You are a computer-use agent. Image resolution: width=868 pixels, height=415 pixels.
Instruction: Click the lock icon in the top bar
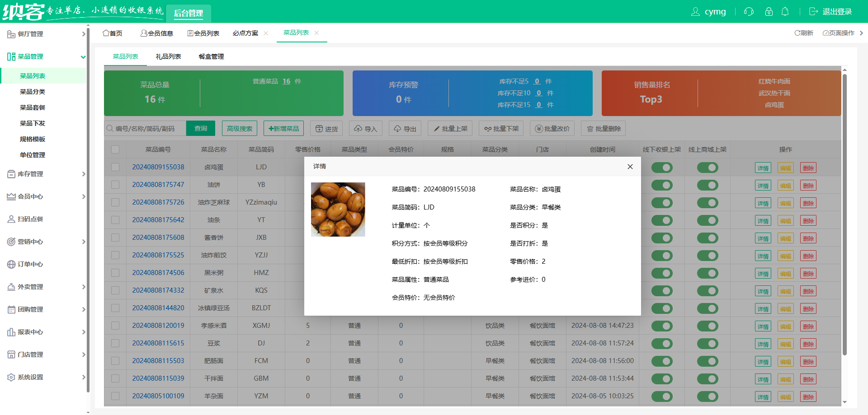click(769, 12)
